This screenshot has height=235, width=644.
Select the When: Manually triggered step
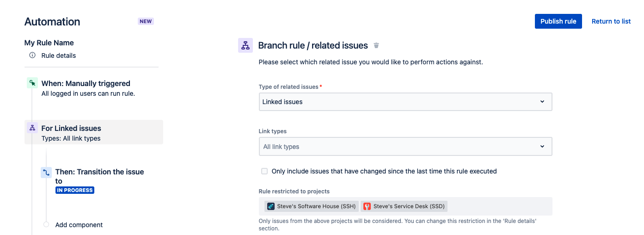[86, 84]
